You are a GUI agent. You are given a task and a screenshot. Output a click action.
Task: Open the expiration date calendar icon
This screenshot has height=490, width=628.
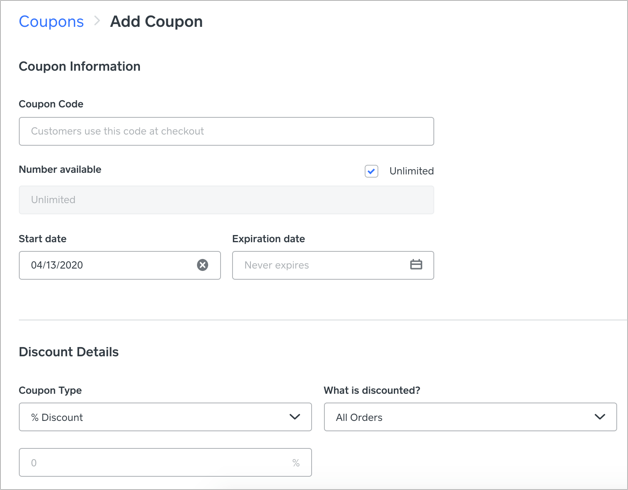[x=416, y=265]
